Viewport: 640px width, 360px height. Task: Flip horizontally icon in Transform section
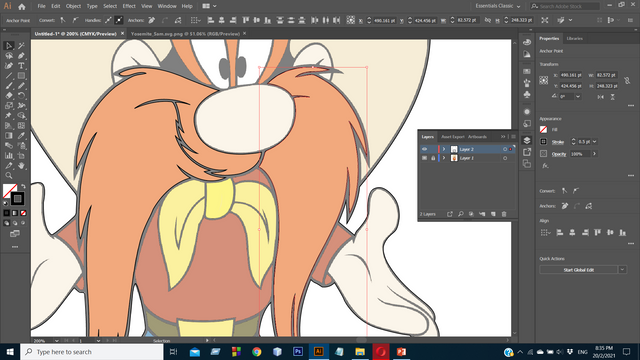click(600, 97)
